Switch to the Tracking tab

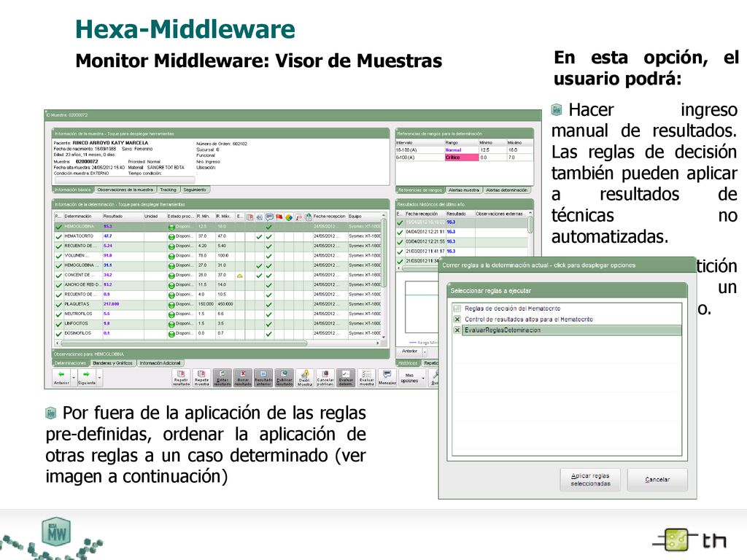(x=168, y=190)
